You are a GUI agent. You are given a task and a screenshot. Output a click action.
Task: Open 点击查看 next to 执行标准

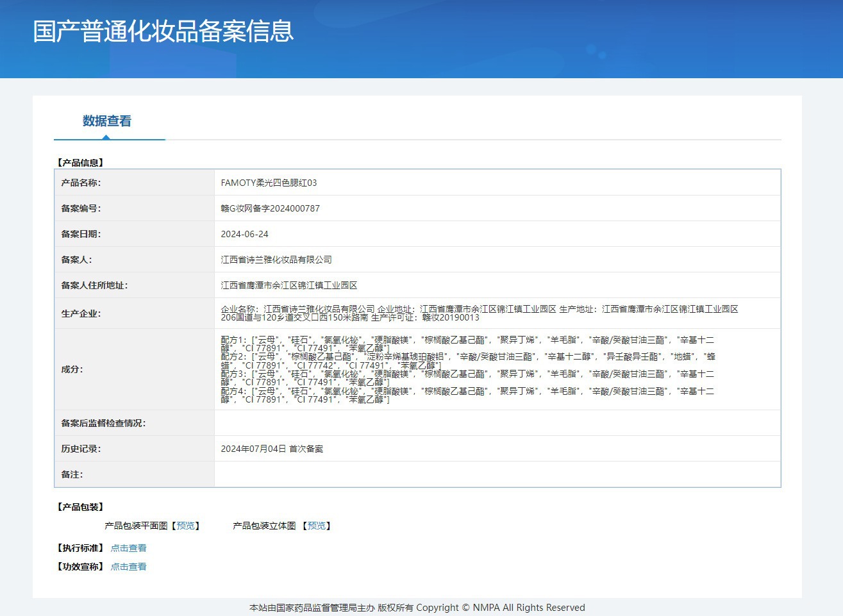pyautogui.click(x=129, y=548)
